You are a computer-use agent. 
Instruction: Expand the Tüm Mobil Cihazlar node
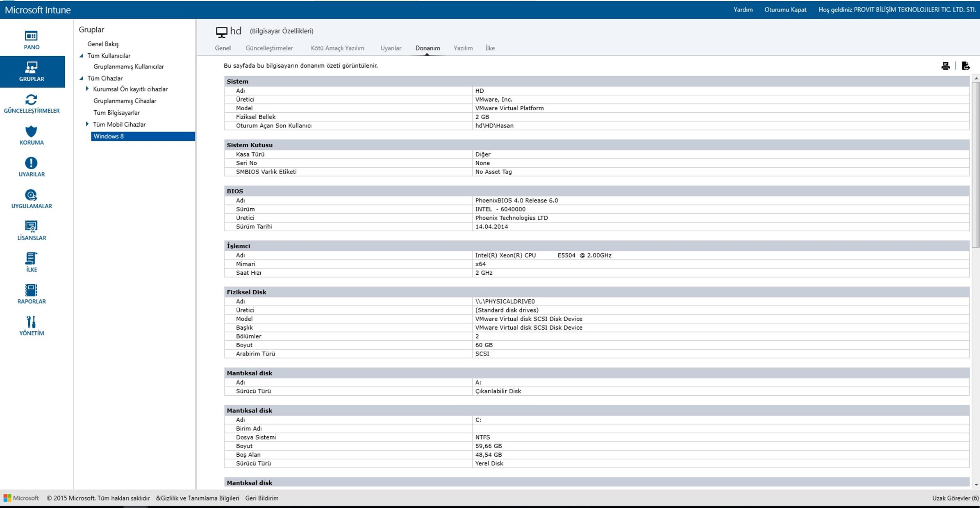click(87, 124)
